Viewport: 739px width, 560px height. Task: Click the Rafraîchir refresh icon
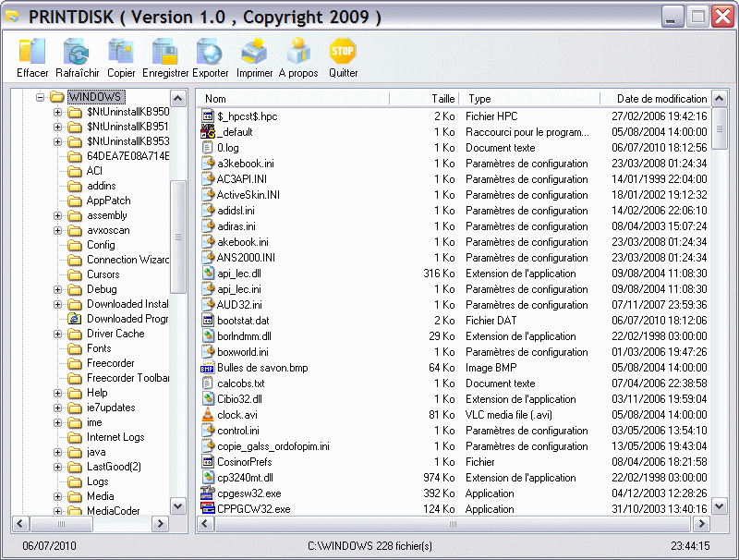pos(77,51)
